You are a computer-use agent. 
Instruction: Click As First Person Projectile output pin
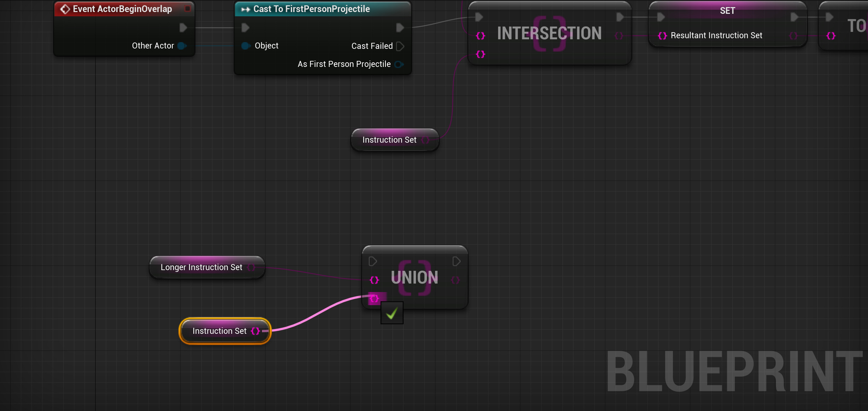[399, 64]
